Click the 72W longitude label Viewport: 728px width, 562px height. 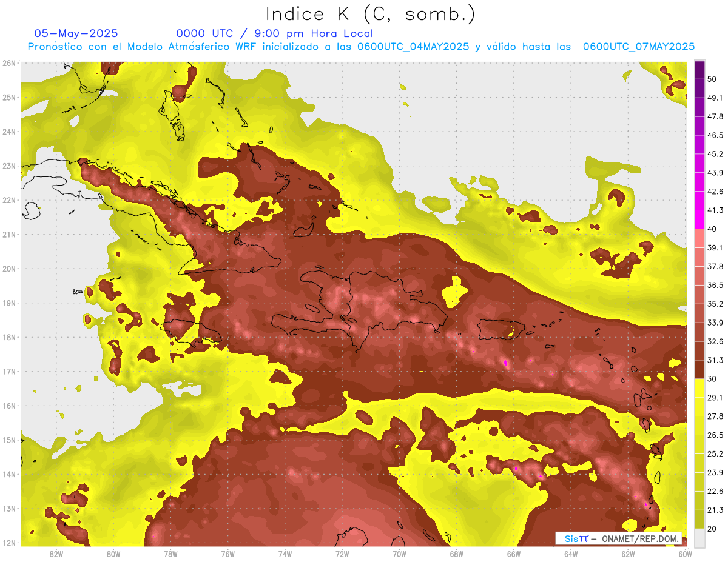(x=342, y=554)
